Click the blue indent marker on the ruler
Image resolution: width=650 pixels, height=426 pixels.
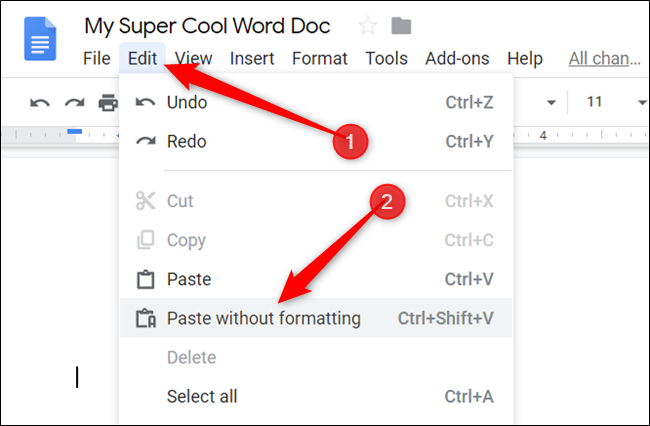click(x=73, y=131)
